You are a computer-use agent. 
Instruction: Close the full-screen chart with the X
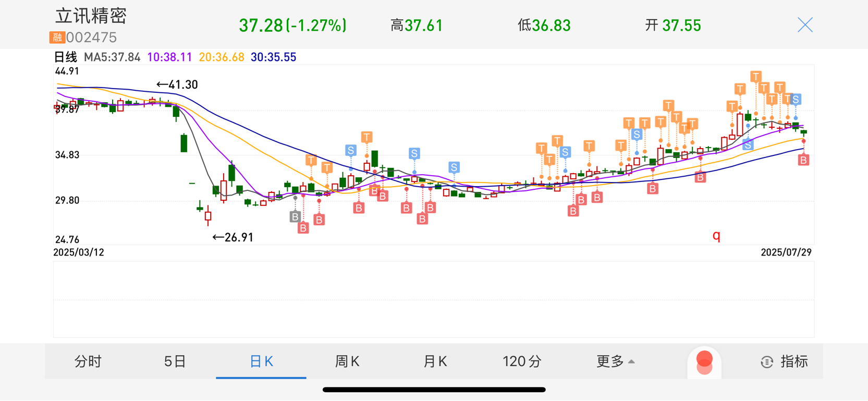tap(805, 25)
